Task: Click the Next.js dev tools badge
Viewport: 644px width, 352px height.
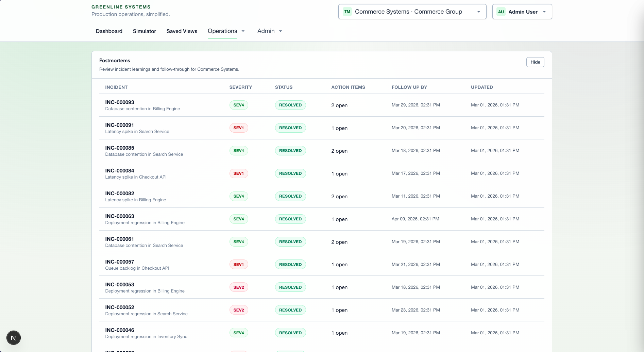Action: coord(14,338)
